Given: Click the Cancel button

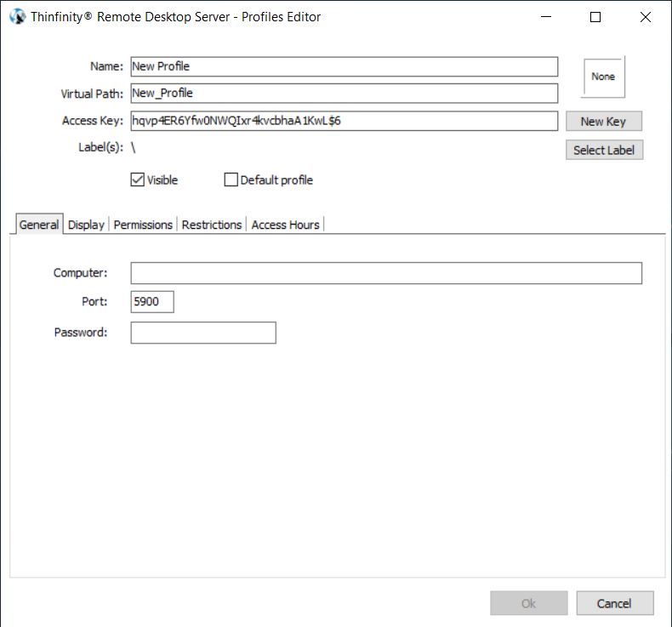Looking at the screenshot, I should [x=614, y=603].
